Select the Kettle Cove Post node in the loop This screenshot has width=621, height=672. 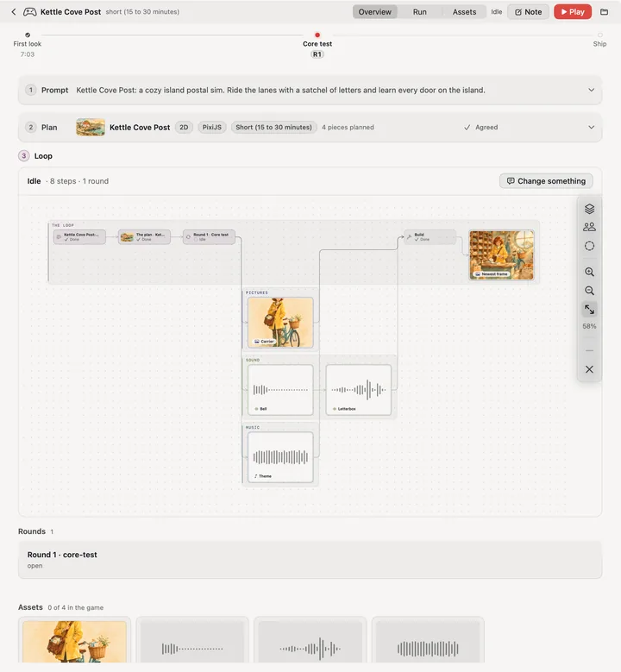[79, 237]
